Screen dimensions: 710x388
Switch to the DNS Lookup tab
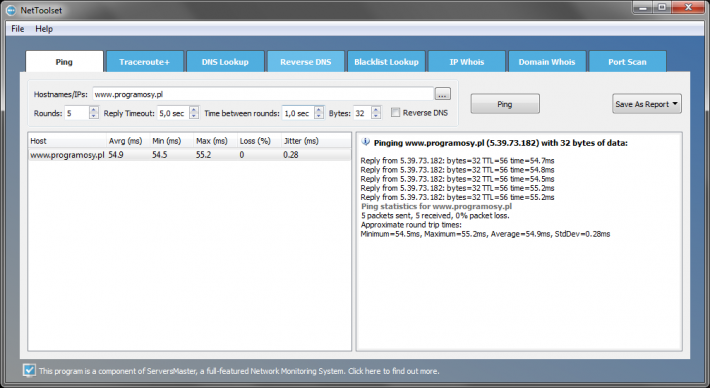pos(225,62)
